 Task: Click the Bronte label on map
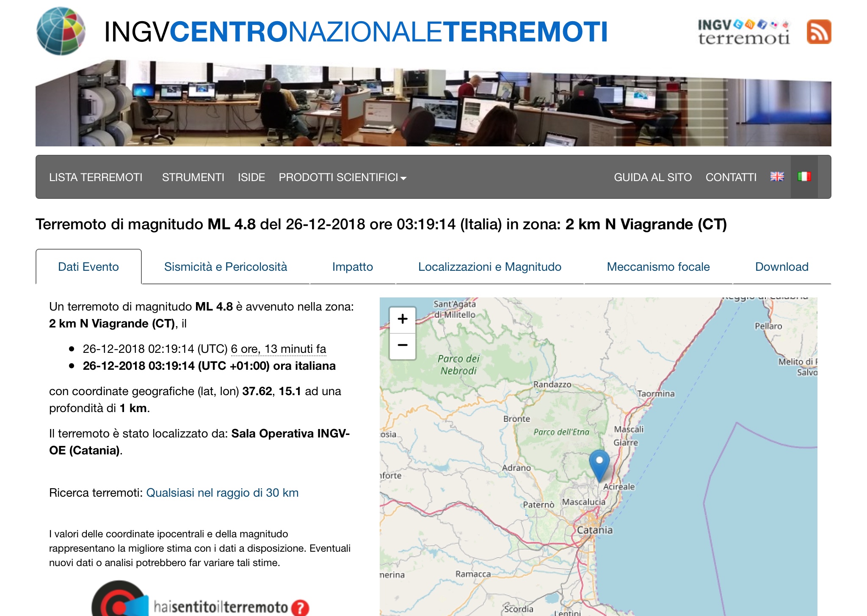click(x=516, y=418)
